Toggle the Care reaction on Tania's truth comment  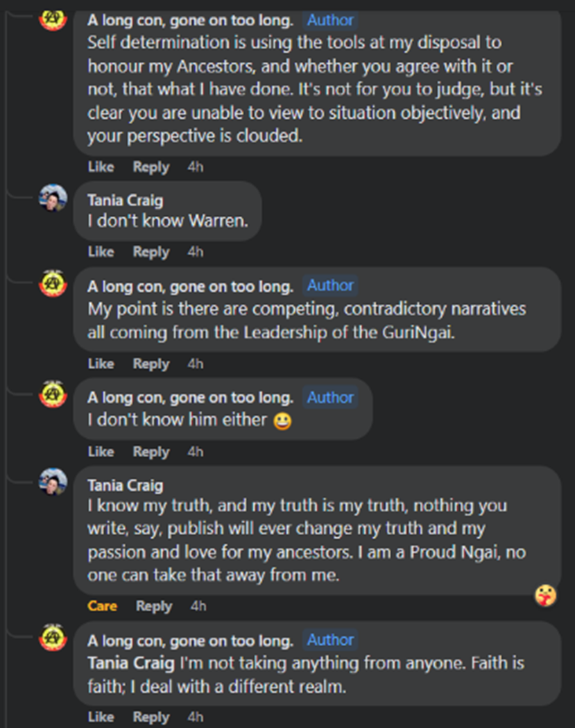pos(102,606)
